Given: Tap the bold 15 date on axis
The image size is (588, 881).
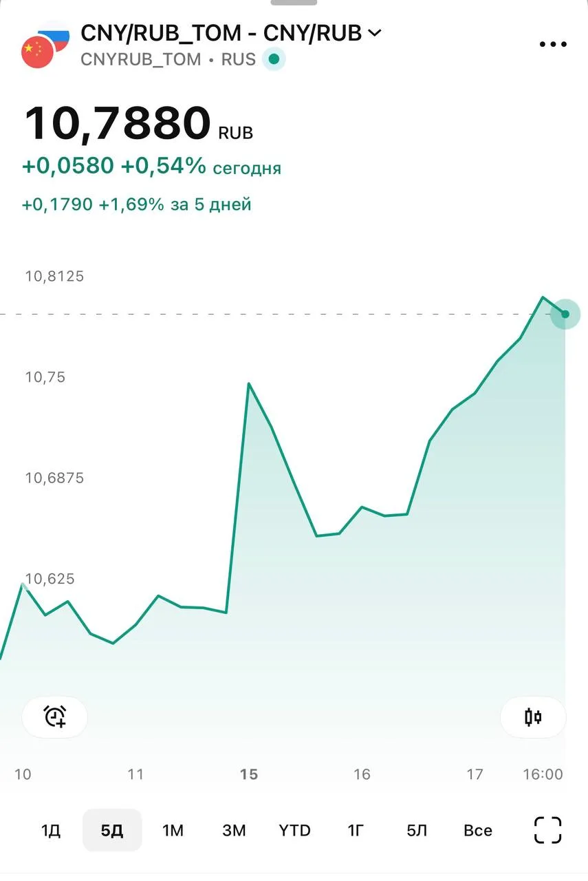Looking at the screenshot, I should (249, 774).
